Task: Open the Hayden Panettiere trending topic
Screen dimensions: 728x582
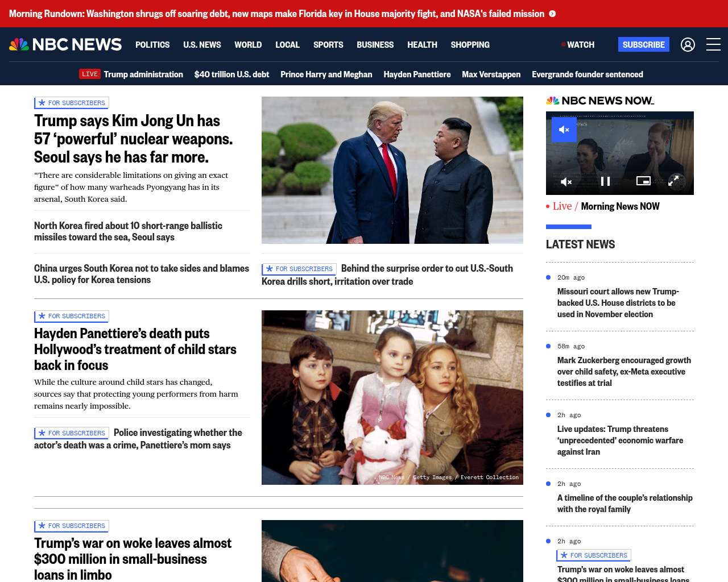Action: tap(417, 74)
